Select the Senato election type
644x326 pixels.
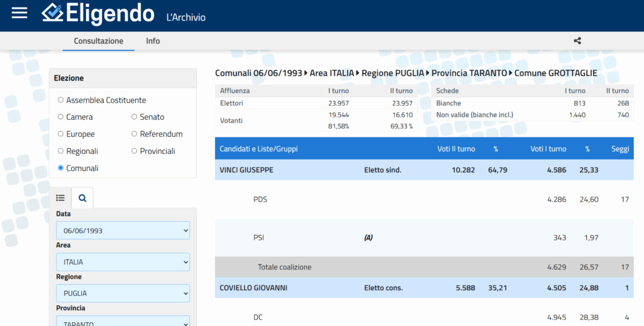tap(135, 117)
